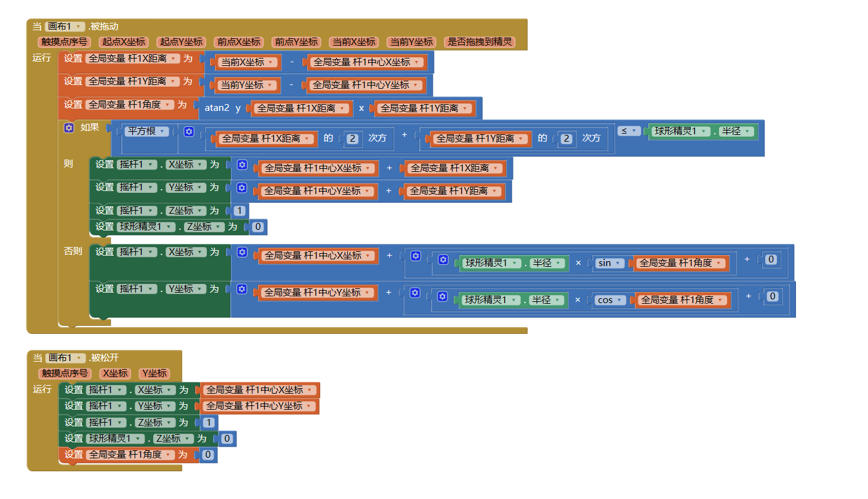This screenshot has height=499, width=868.
Task: Click the 前点Y坐标 parameter
Action: 296,42
